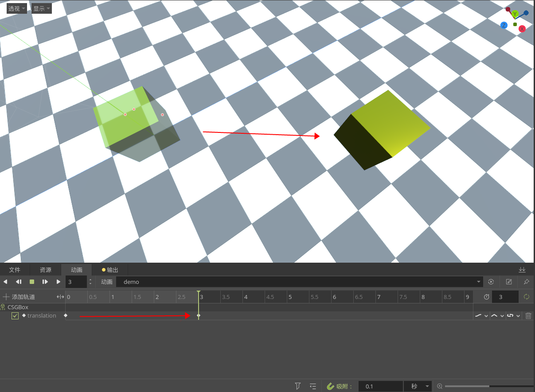The height and width of the screenshot is (392, 535).
Task: Click the Y axis on gizmo
Action: 515,14
